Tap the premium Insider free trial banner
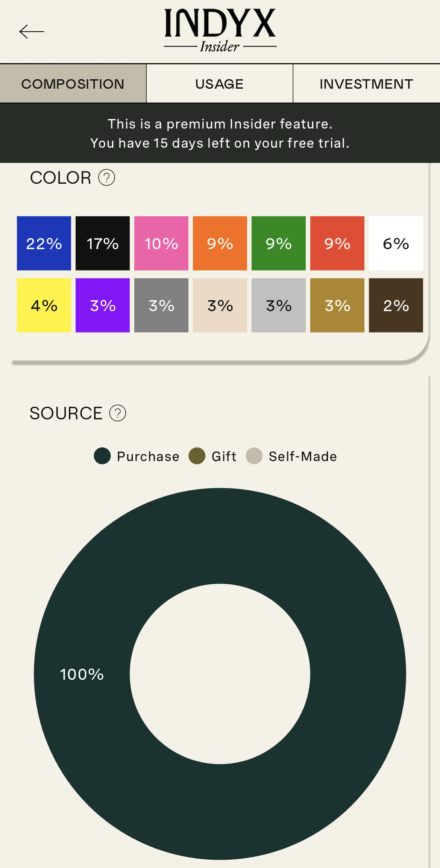This screenshot has height=868, width=440. [x=220, y=133]
